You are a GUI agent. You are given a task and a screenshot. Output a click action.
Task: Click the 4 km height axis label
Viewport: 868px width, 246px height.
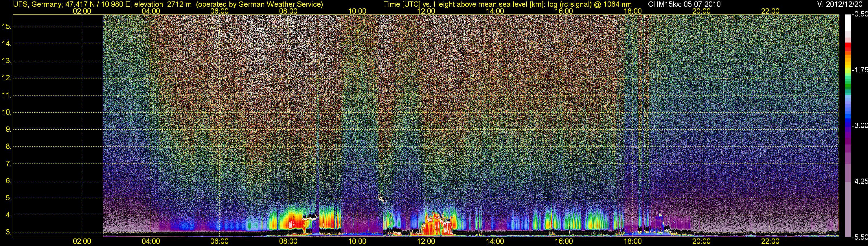[8, 215]
